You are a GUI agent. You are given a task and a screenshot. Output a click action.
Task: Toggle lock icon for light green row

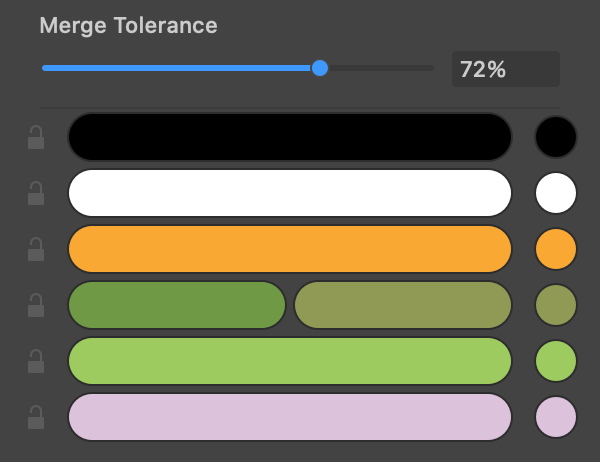36,361
